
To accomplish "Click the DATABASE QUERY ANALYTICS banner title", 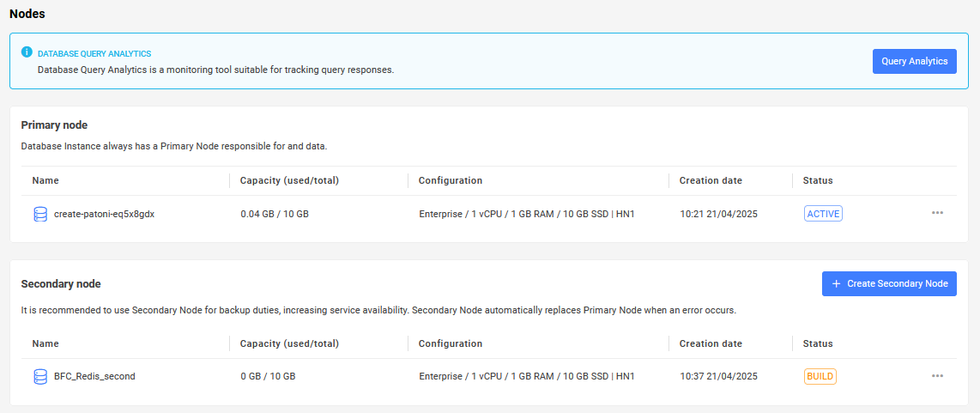I will pos(94,54).
